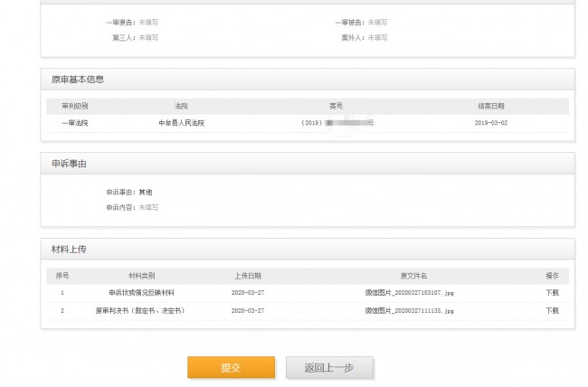Image resolution: width=588 pixels, height=387 pixels.
Task: Click the 案外人 未填写 value
Action: pos(377,37)
